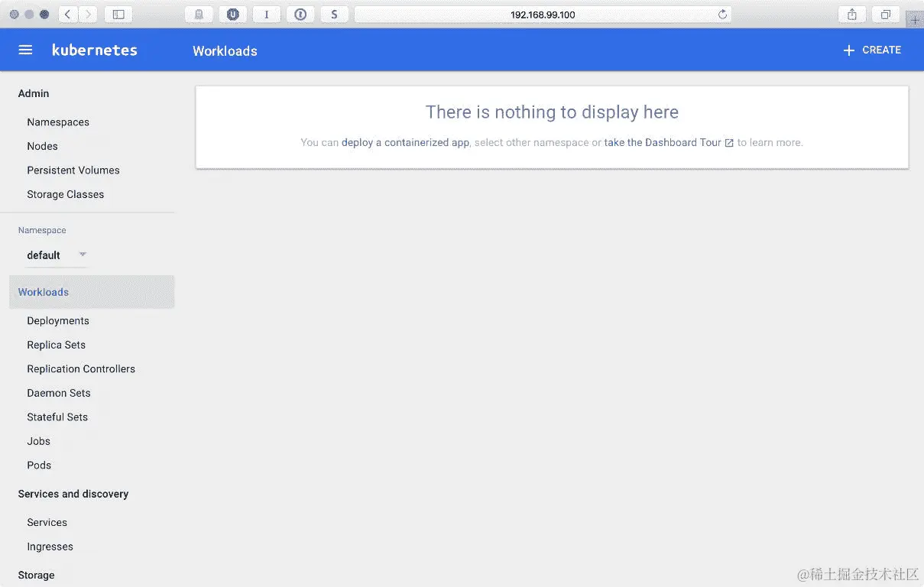The height and width of the screenshot is (587, 924).
Task: Click 'There is nothing to display here' heading
Action: click(x=552, y=112)
